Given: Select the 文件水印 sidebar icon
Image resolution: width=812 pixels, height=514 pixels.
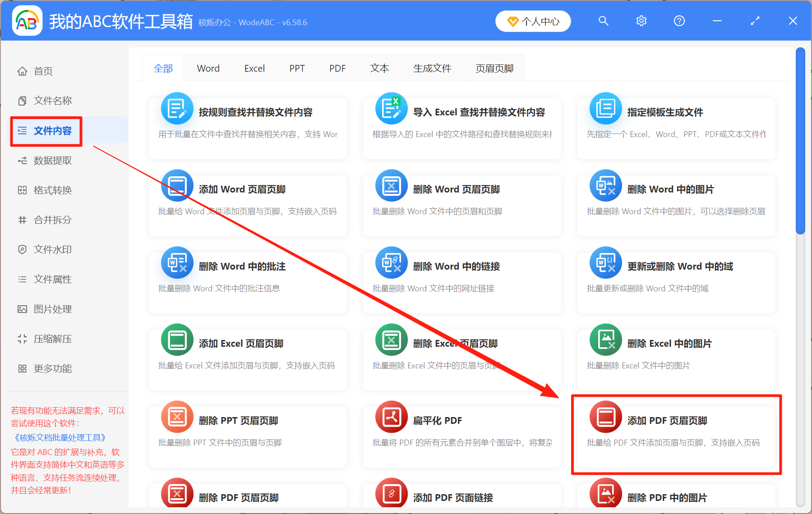Looking at the screenshot, I should click(22, 249).
